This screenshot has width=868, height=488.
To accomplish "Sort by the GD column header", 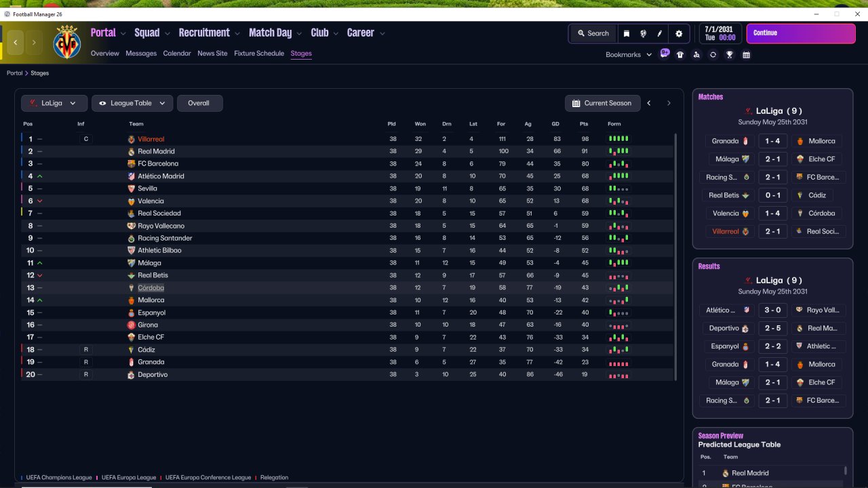I will point(555,124).
